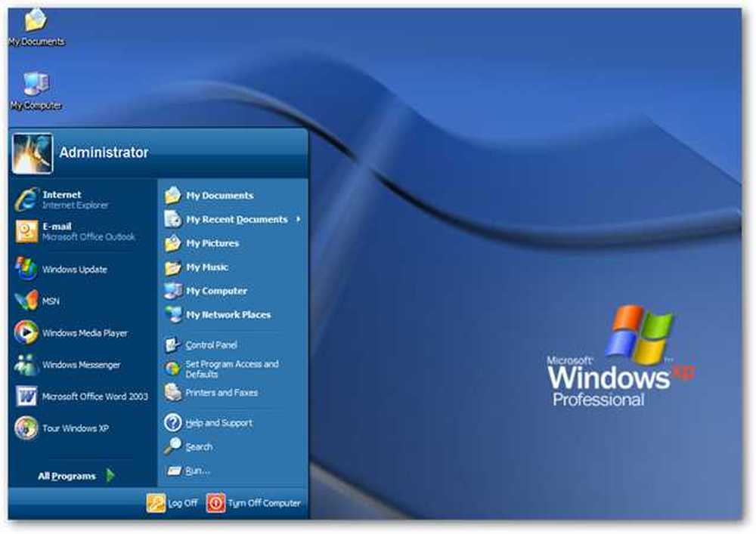Click the Administrator user picture
This screenshot has height=534, width=756.
click(x=32, y=153)
